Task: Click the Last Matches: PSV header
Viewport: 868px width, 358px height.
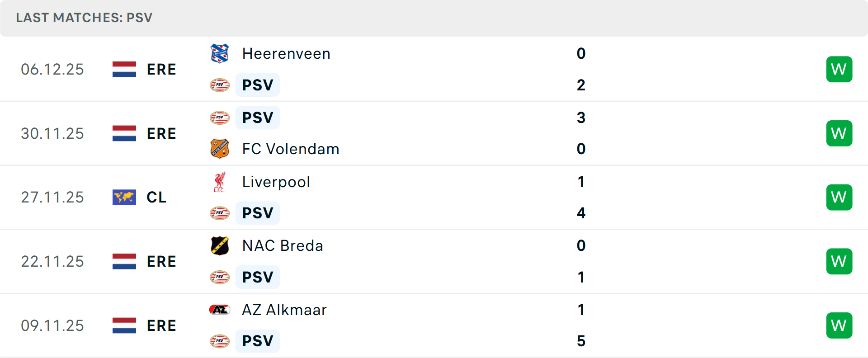Action: (x=84, y=18)
